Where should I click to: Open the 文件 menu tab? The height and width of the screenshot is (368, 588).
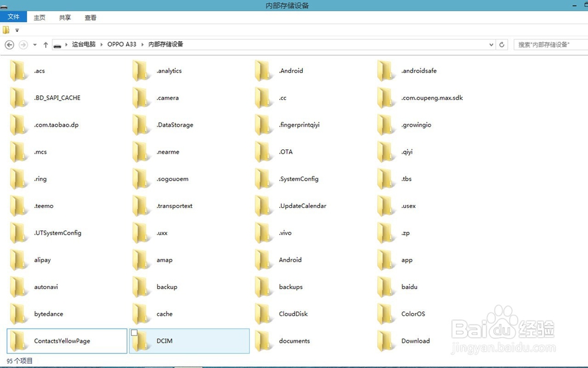point(14,17)
